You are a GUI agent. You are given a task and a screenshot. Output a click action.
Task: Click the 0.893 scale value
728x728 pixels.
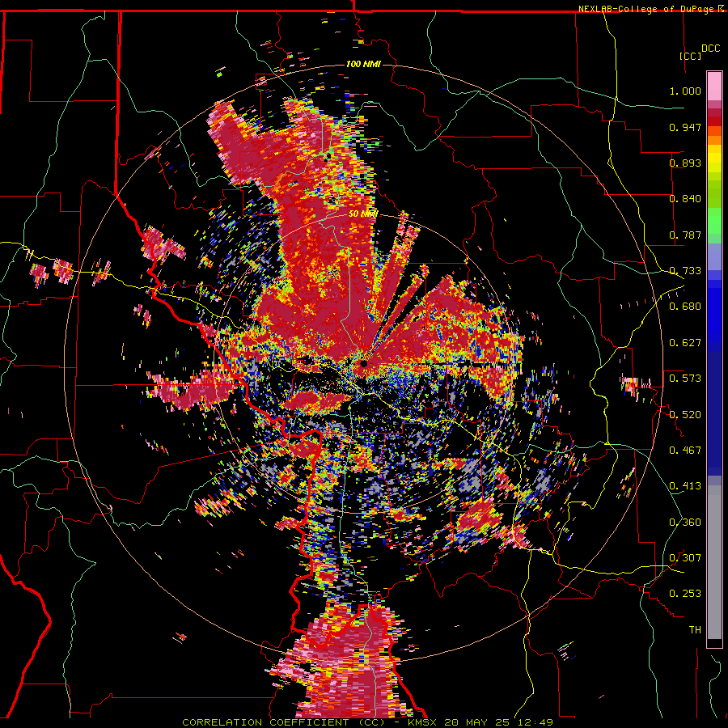click(685, 163)
